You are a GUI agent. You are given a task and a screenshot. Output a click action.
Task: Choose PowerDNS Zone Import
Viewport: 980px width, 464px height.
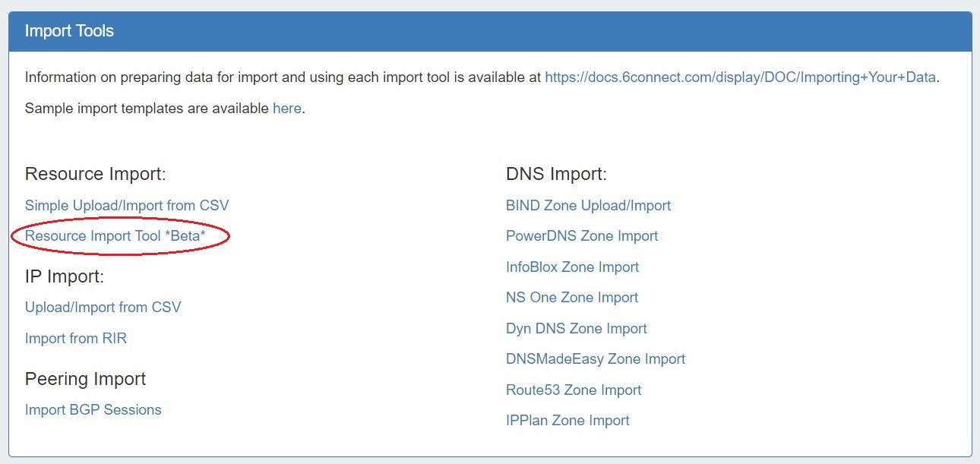(x=582, y=236)
